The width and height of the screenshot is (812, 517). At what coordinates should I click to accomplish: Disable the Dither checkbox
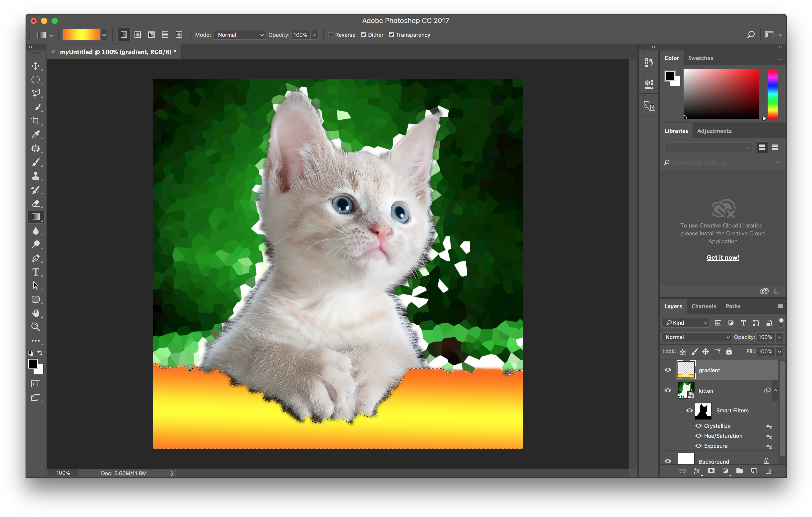click(x=363, y=35)
